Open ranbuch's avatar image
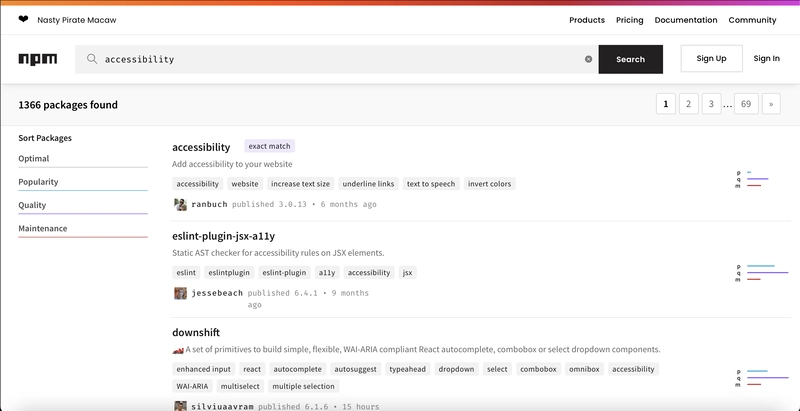 [181, 204]
